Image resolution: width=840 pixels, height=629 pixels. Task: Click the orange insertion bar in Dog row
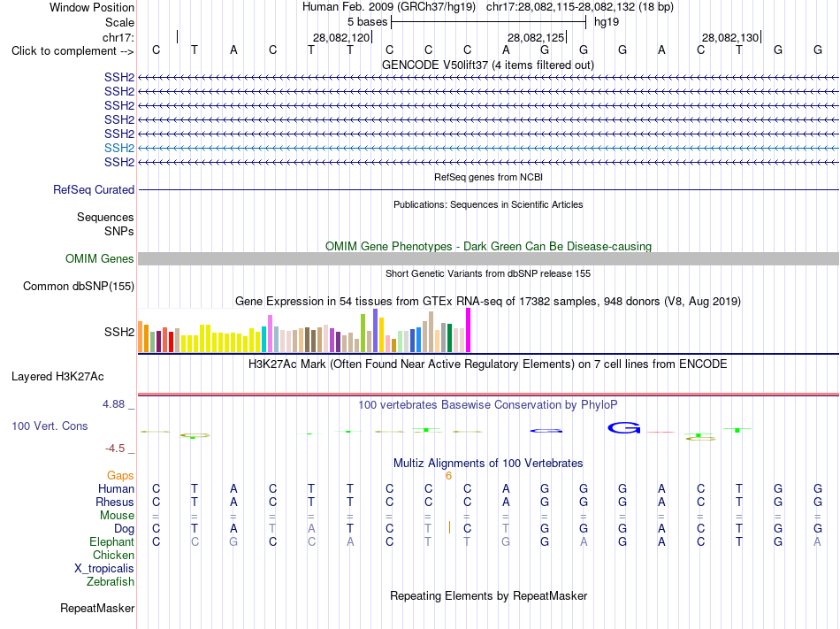point(449,528)
